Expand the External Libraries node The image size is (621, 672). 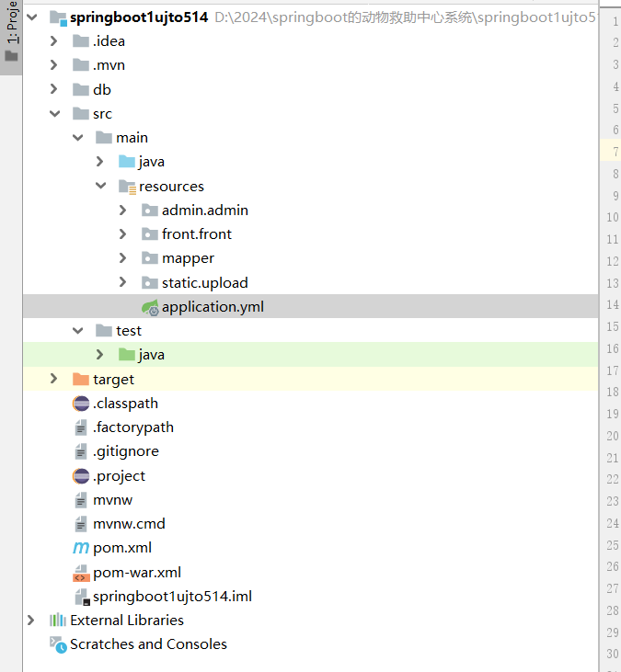point(31,621)
